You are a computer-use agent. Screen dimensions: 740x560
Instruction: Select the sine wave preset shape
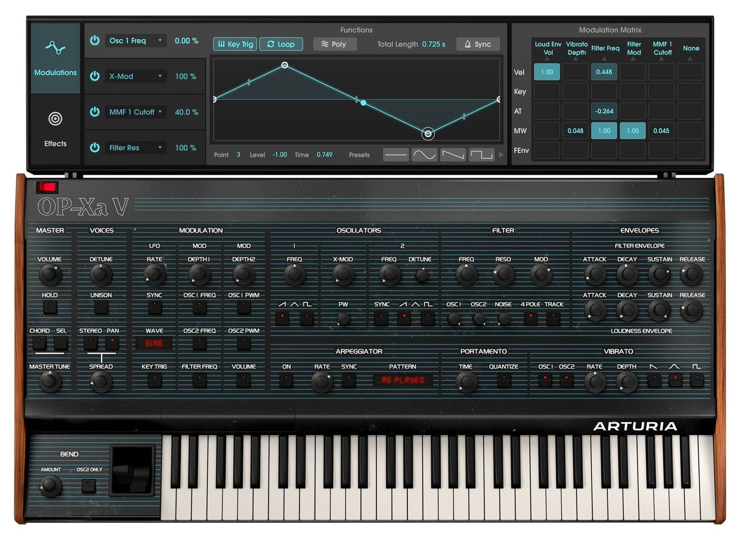click(x=424, y=155)
